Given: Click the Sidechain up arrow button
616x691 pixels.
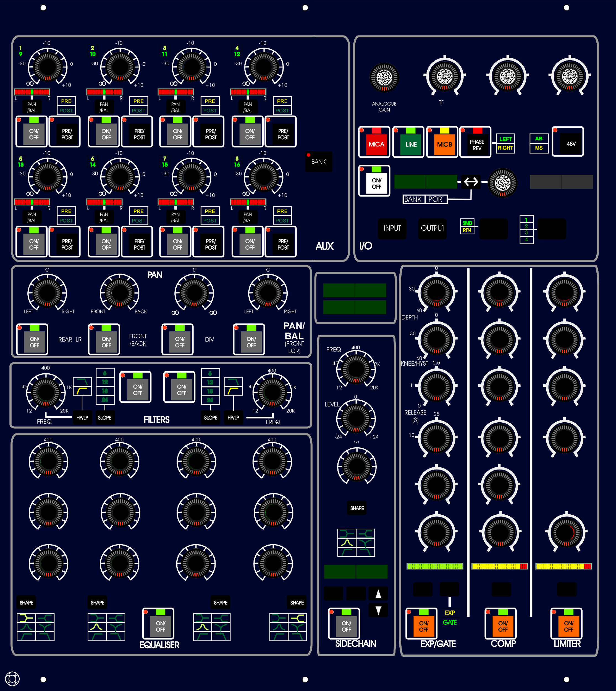Looking at the screenshot, I should [x=378, y=594].
